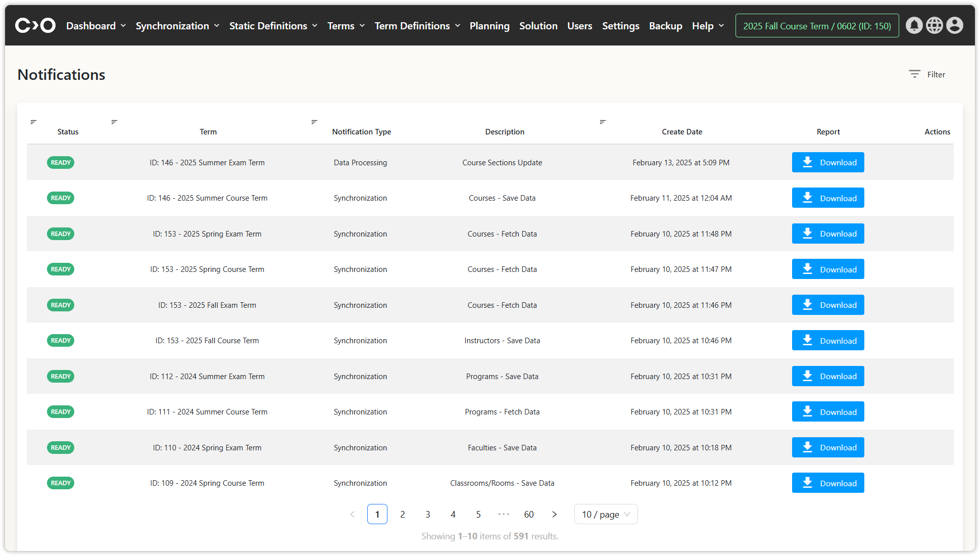The width and height of the screenshot is (980, 556).
Task: Download the Classrooms/Rooms Save Data report
Action: [827, 483]
